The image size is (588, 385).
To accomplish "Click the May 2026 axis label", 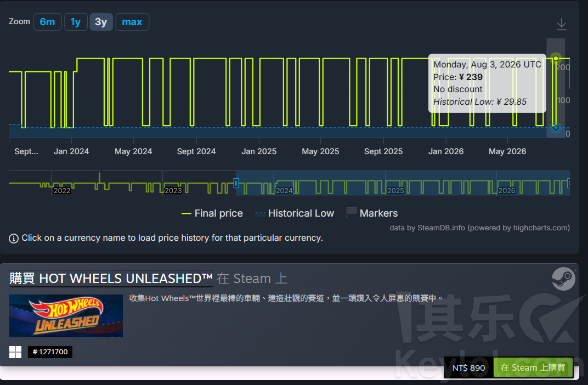I will [x=507, y=151].
